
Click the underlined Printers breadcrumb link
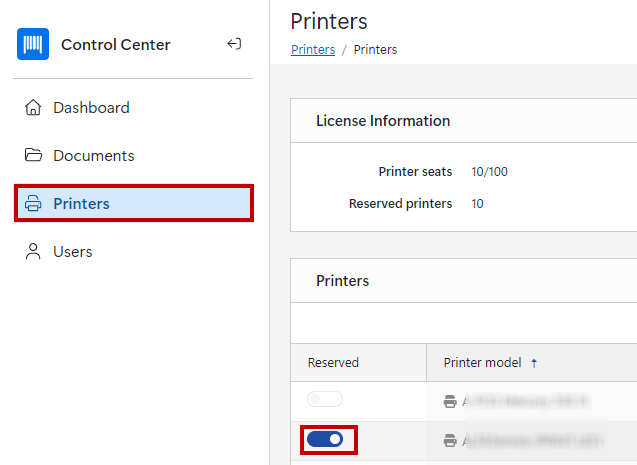pyautogui.click(x=312, y=50)
